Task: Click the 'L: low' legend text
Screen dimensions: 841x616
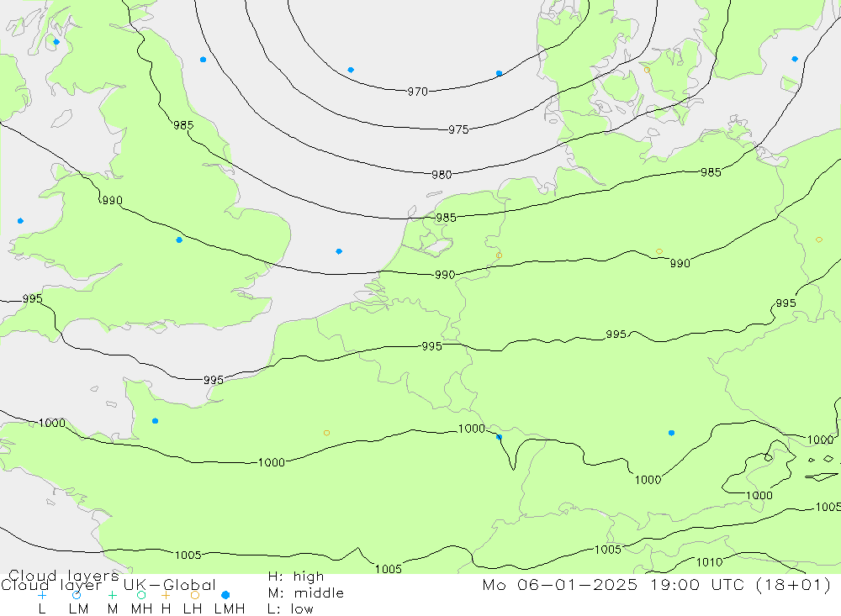Action: 290,609
